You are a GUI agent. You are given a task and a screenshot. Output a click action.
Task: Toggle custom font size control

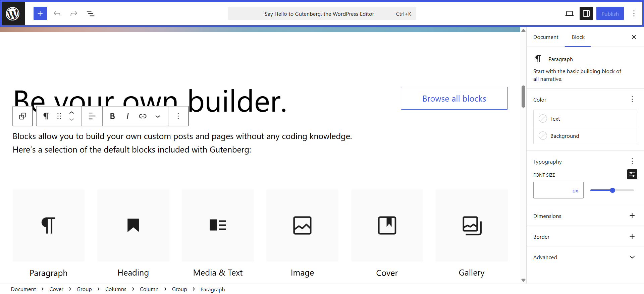(x=632, y=174)
